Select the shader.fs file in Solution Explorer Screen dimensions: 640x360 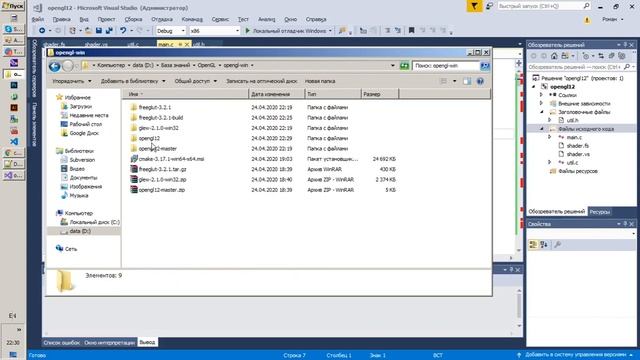[578, 146]
